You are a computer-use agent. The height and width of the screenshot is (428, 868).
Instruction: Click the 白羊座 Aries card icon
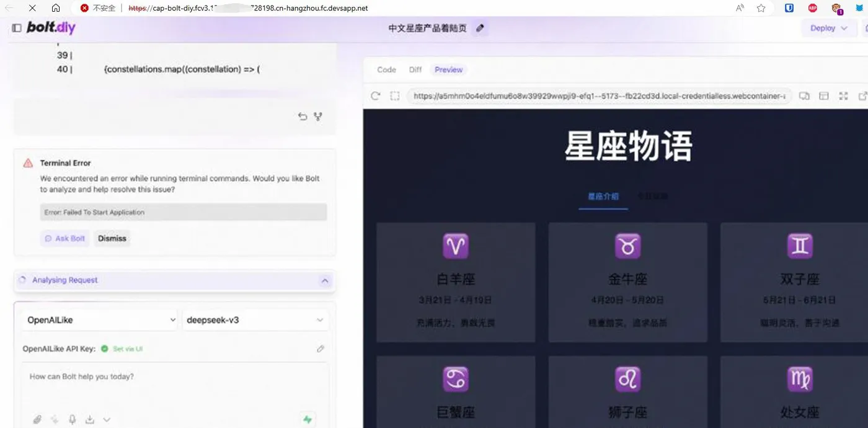(x=456, y=246)
